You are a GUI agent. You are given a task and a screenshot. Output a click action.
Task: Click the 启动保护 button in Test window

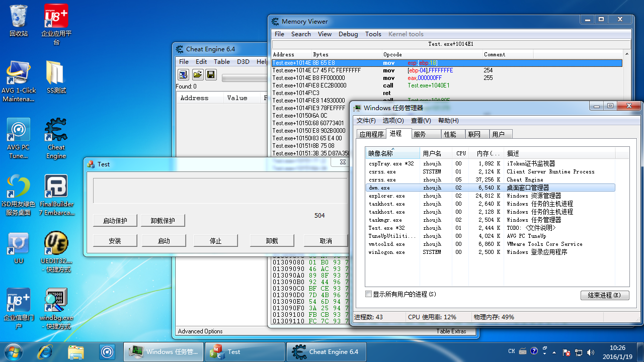click(x=115, y=221)
